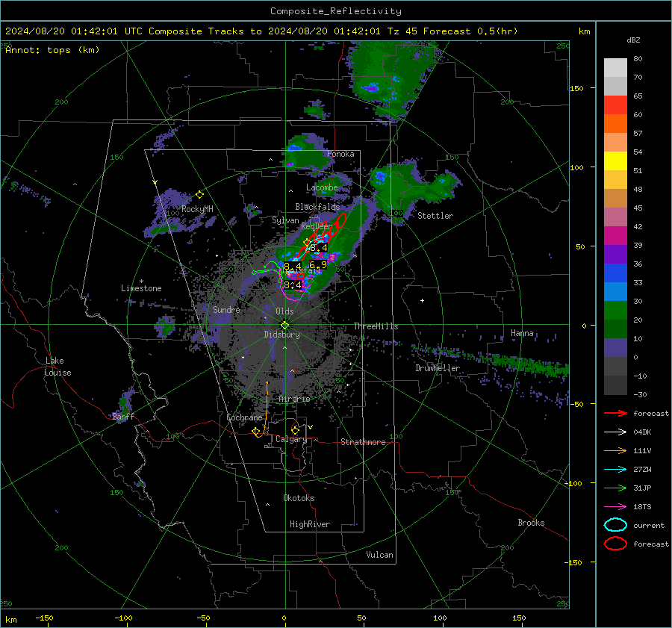
Task: Click the yellow marker above Calgary label
Action: click(x=295, y=430)
